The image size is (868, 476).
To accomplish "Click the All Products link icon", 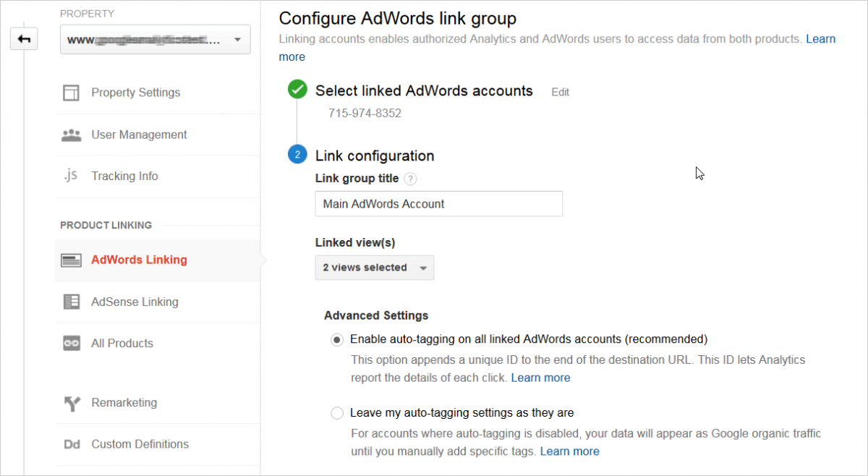I will pyautogui.click(x=71, y=344).
